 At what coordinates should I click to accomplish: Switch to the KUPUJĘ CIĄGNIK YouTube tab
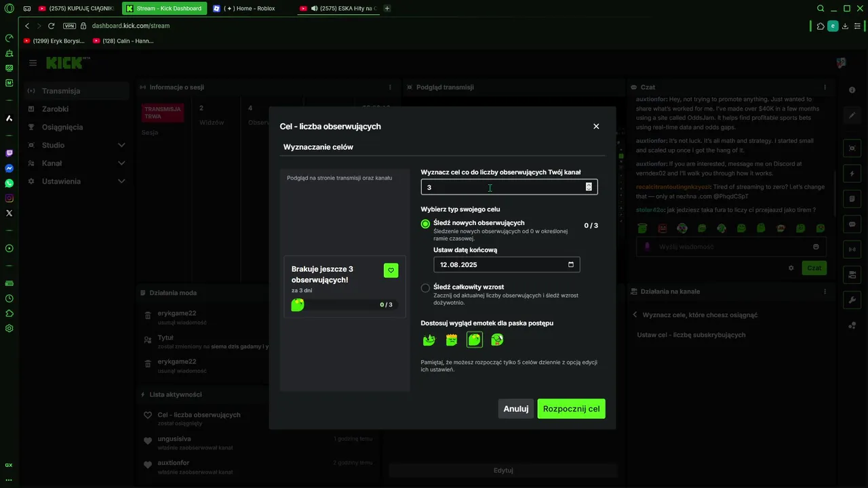coord(75,8)
